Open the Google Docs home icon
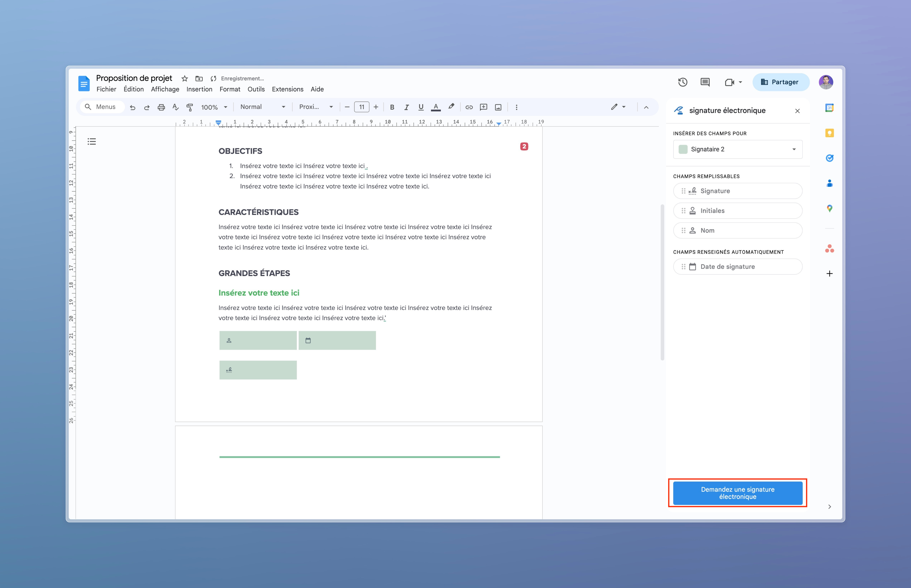The width and height of the screenshot is (911, 588). pos(84,83)
